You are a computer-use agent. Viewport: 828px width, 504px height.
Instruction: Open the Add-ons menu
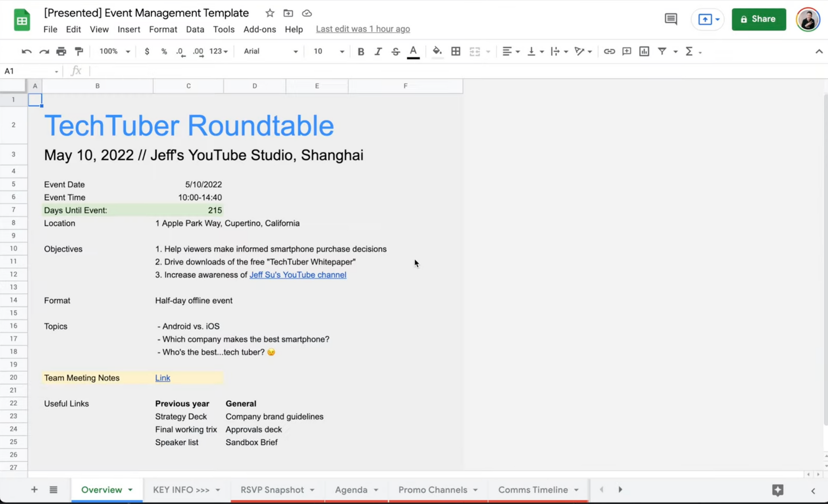(260, 29)
